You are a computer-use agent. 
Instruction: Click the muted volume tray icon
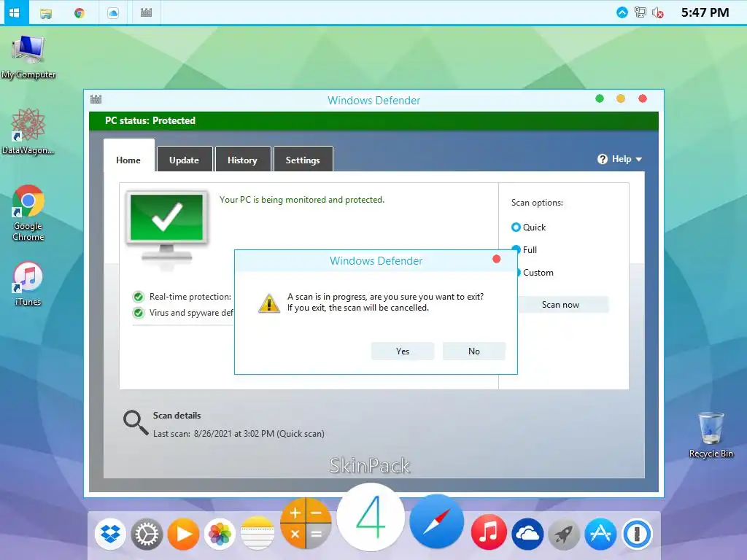coord(658,13)
